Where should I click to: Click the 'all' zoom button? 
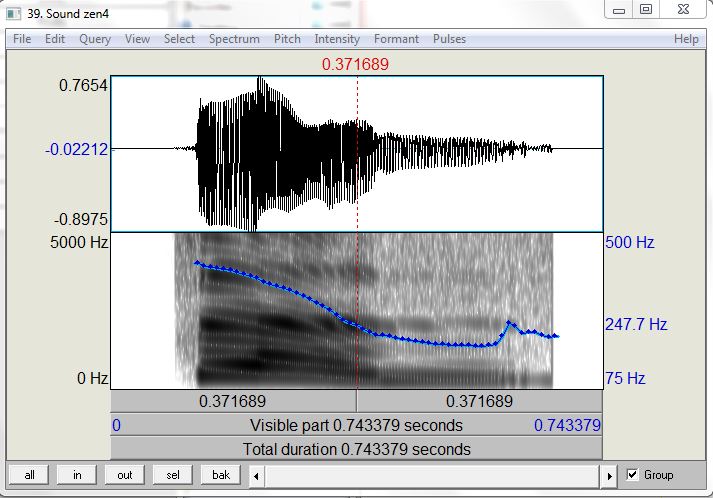[x=29, y=475]
